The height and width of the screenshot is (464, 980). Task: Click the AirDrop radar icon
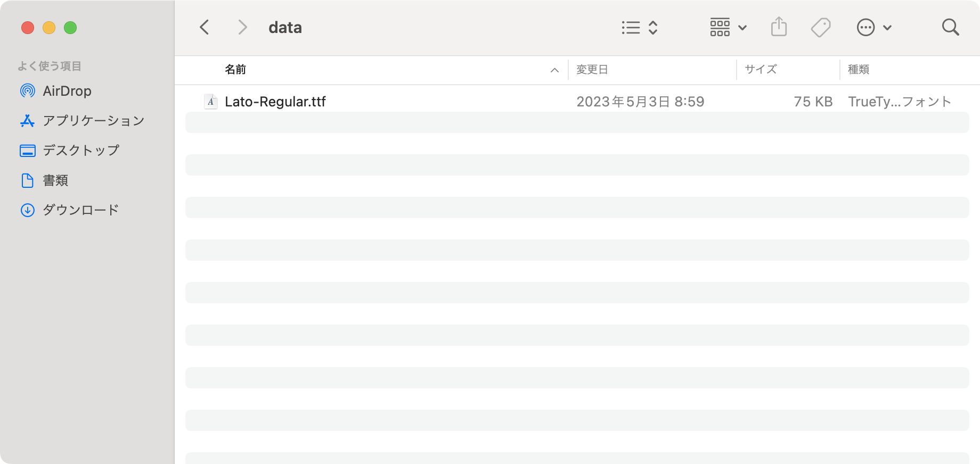tap(28, 91)
